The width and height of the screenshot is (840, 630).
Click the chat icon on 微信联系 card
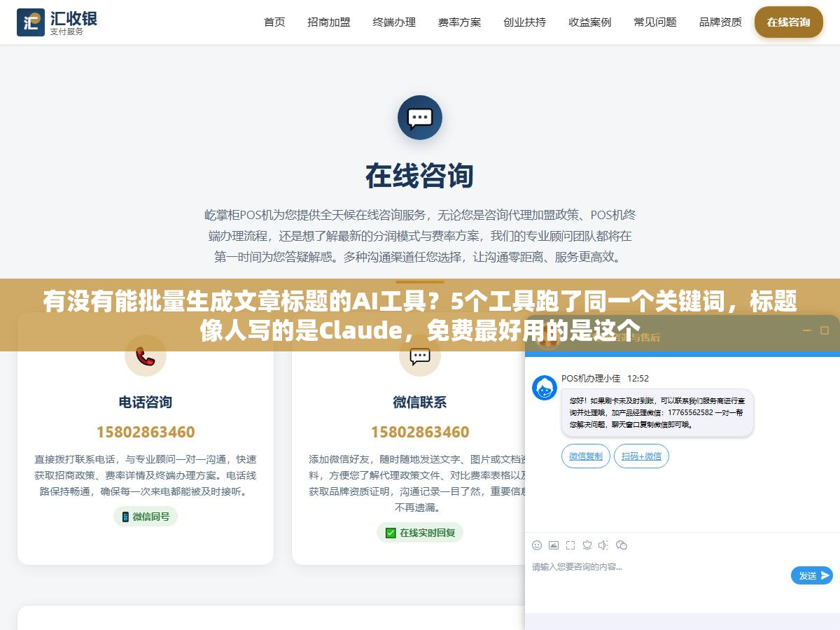pos(420,357)
